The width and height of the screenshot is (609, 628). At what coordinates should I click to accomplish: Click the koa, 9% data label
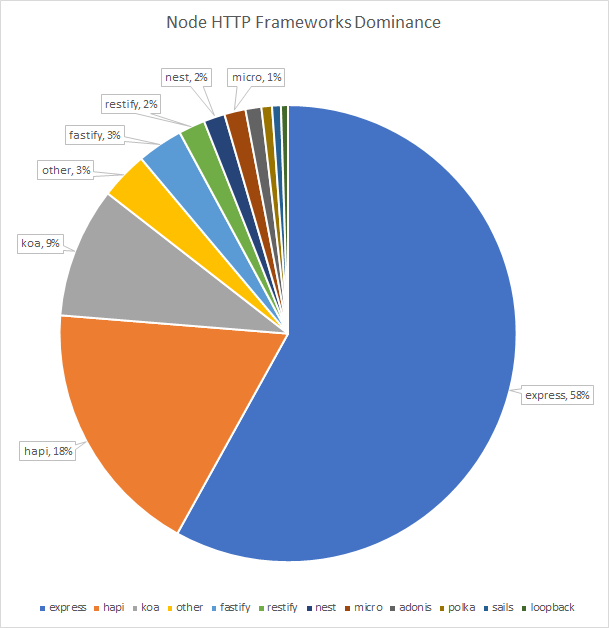click(40, 243)
